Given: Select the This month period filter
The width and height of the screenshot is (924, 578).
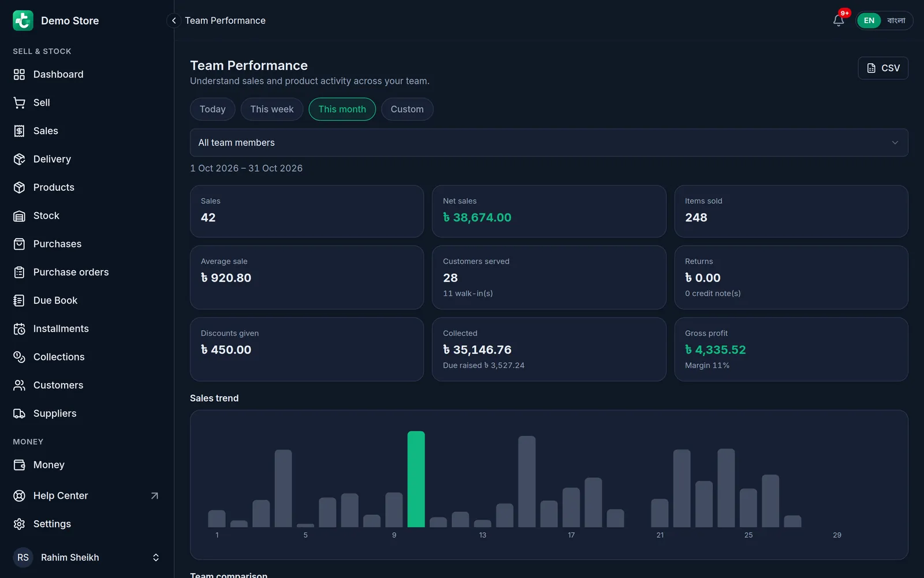Looking at the screenshot, I should pyautogui.click(x=342, y=109).
